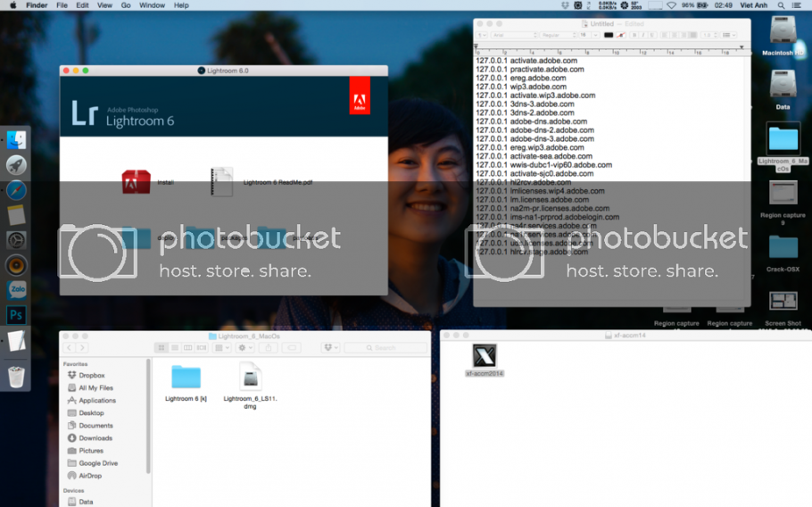
Task: Open xf-accm2014 application icon
Action: click(x=485, y=356)
